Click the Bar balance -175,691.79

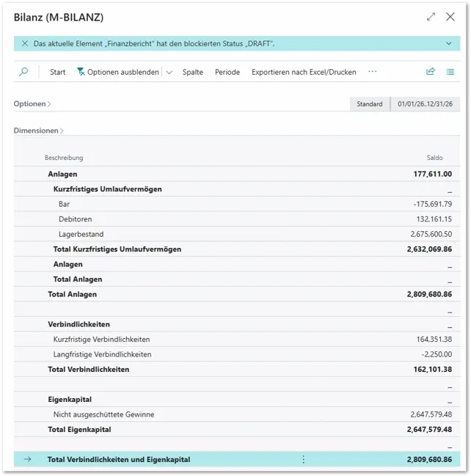pos(432,204)
